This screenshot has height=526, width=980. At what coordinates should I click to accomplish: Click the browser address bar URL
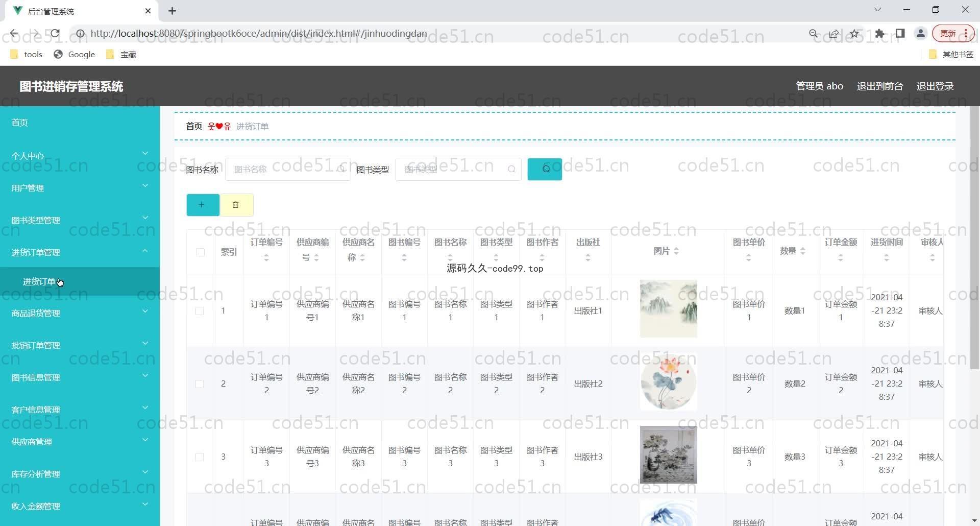259,34
